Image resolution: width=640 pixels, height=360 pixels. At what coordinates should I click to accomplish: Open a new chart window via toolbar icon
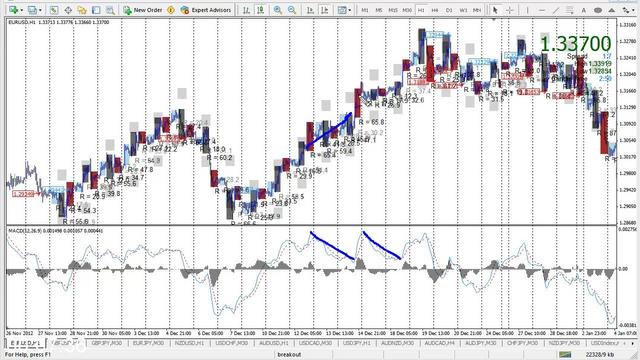[x=13, y=10]
